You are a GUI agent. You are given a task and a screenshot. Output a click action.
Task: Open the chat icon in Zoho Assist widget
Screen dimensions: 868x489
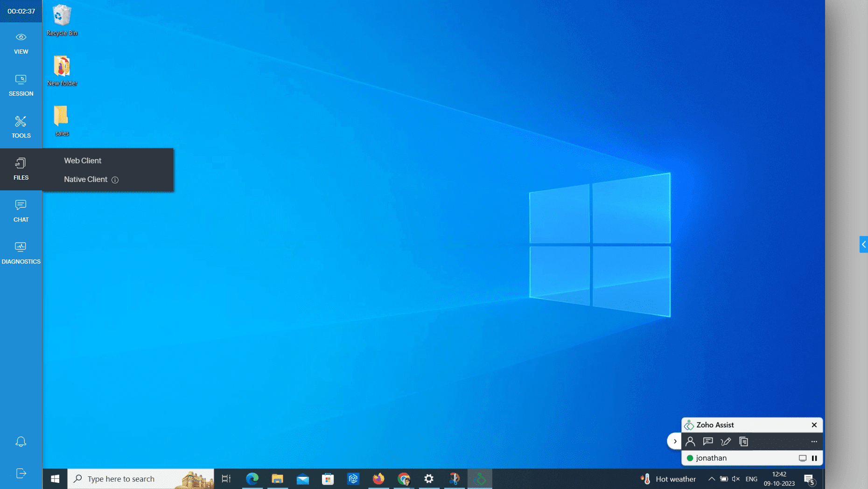(708, 441)
